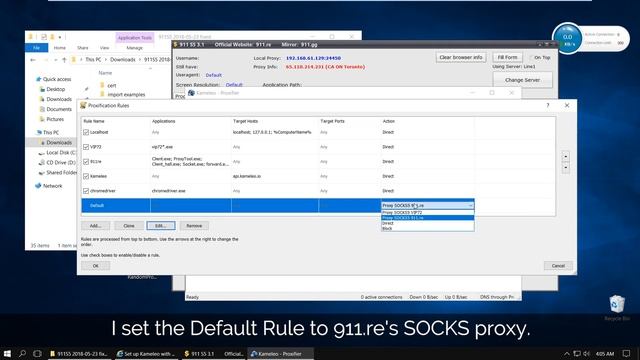Select Documents in Explorer sidebar
The height and width of the screenshot is (360, 640).
click(x=56, y=109)
